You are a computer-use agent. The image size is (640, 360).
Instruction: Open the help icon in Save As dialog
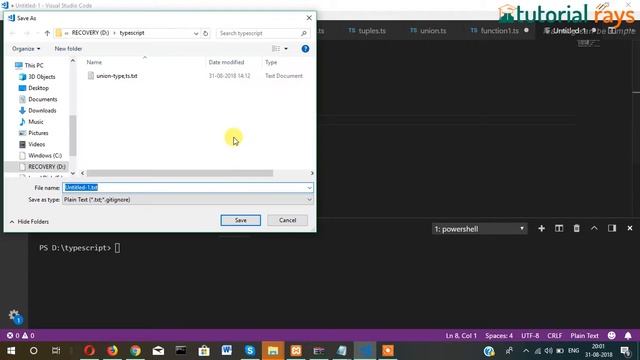point(305,49)
